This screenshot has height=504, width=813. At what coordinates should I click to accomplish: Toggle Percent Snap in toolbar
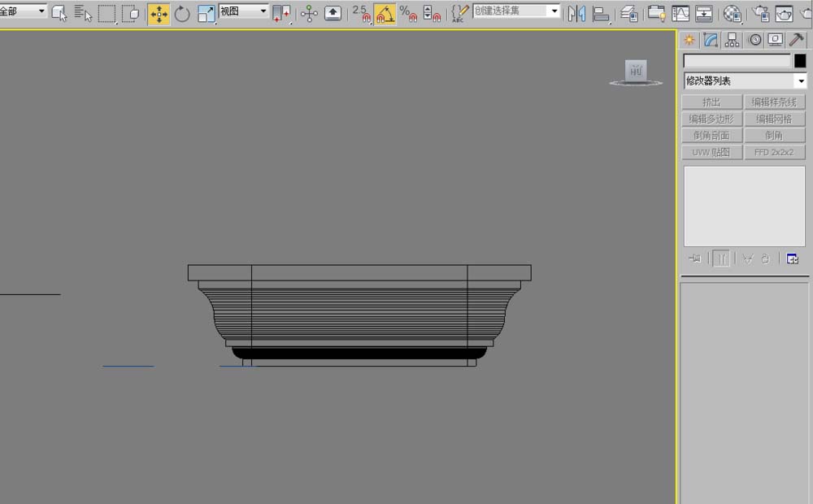coord(408,14)
